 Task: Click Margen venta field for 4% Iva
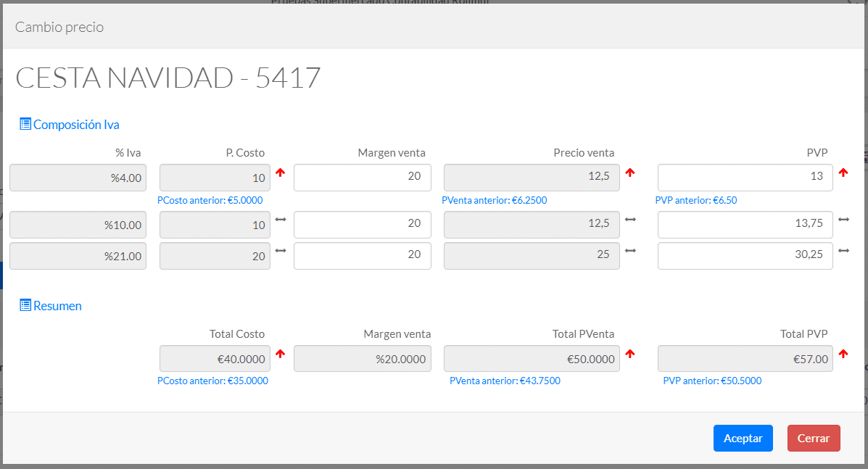pyautogui.click(x=362, y=178)
